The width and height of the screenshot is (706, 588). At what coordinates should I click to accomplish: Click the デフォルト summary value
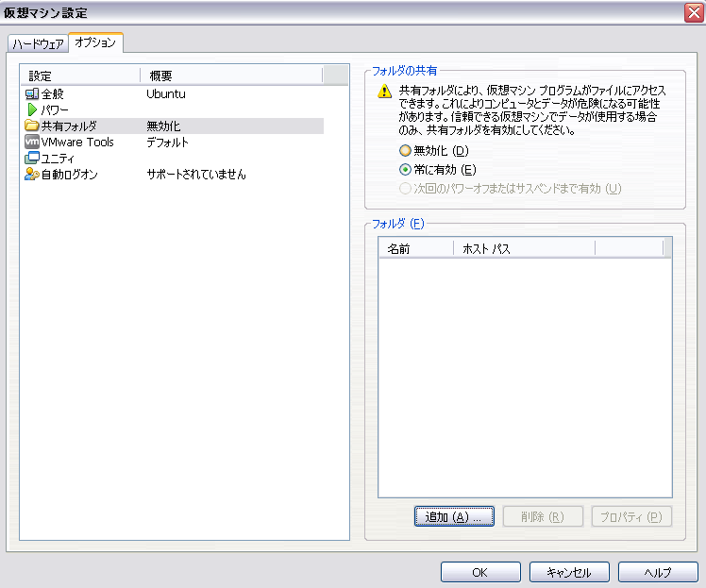point(167,143)
